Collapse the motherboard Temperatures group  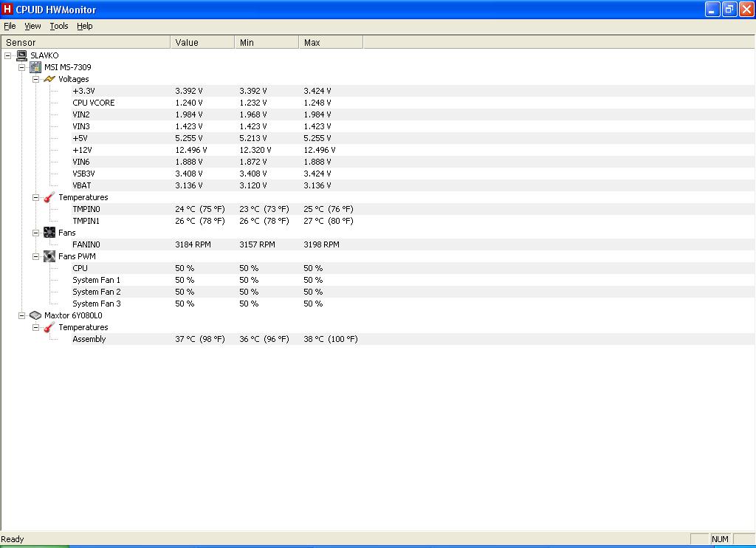coord(35,197)
